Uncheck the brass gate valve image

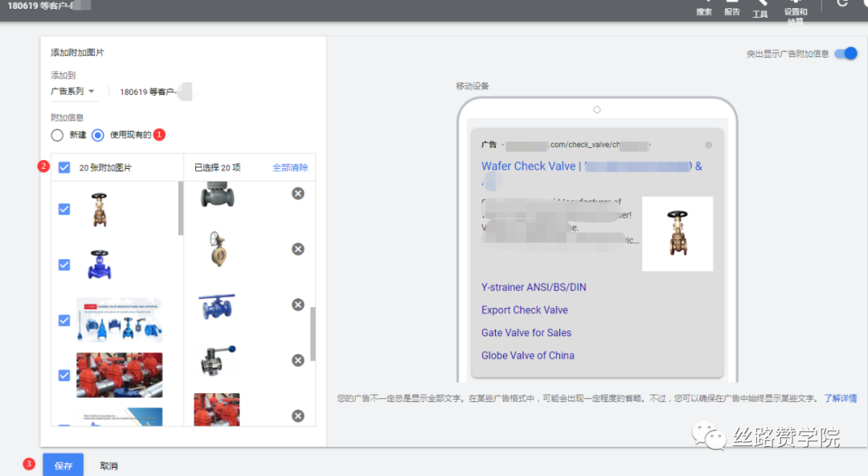click(64, 209)
